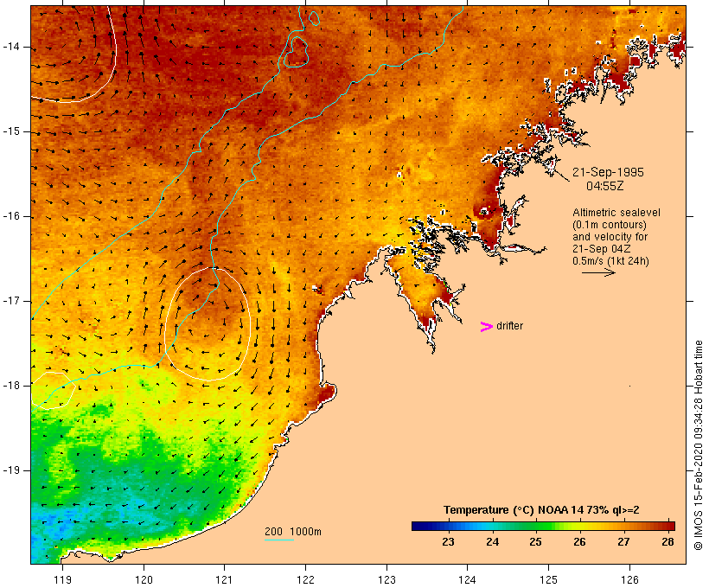This screenshot has width=709, height=588.
Task: Click the 'drifter' legend label
Action: [x=509, y=326]
